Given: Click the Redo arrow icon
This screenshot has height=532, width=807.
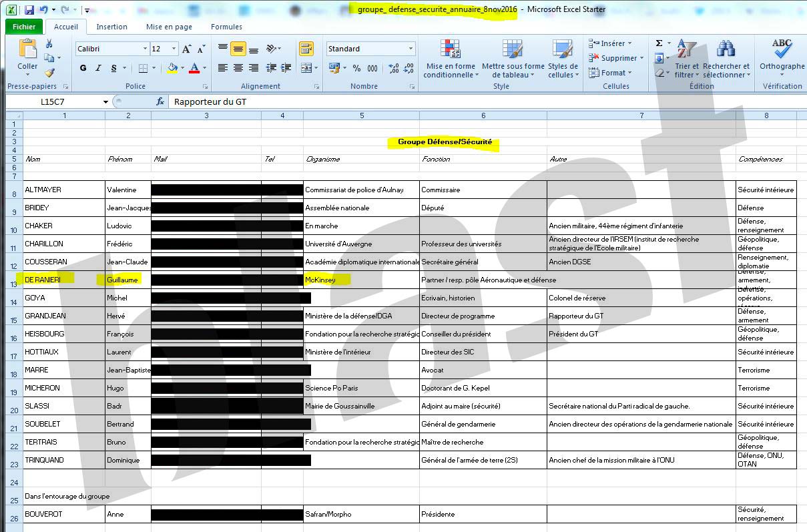Looking at the screenshot, I should click(x=65, y=10).
